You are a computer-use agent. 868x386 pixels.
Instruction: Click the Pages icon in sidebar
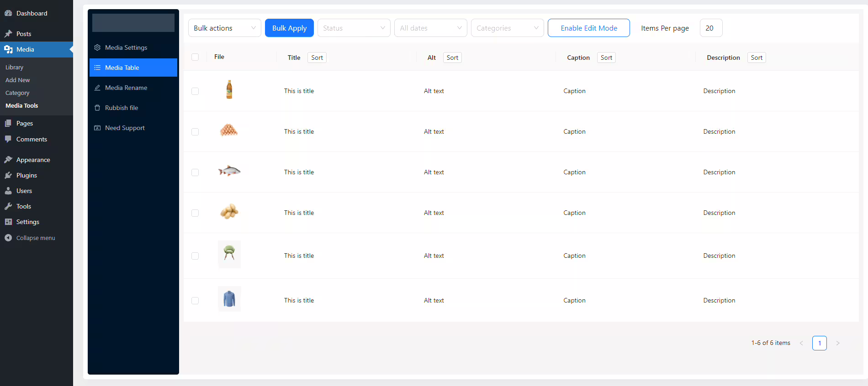point(8,123)
